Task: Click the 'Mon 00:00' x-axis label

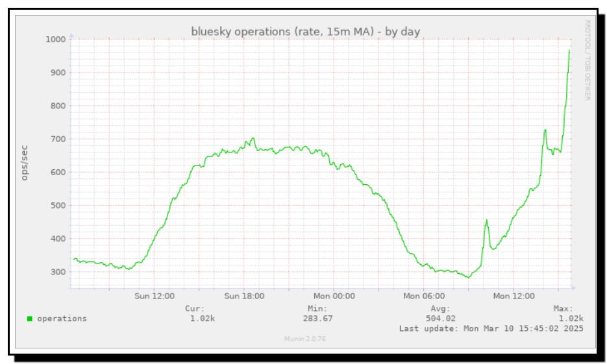Action: [334, 297]
